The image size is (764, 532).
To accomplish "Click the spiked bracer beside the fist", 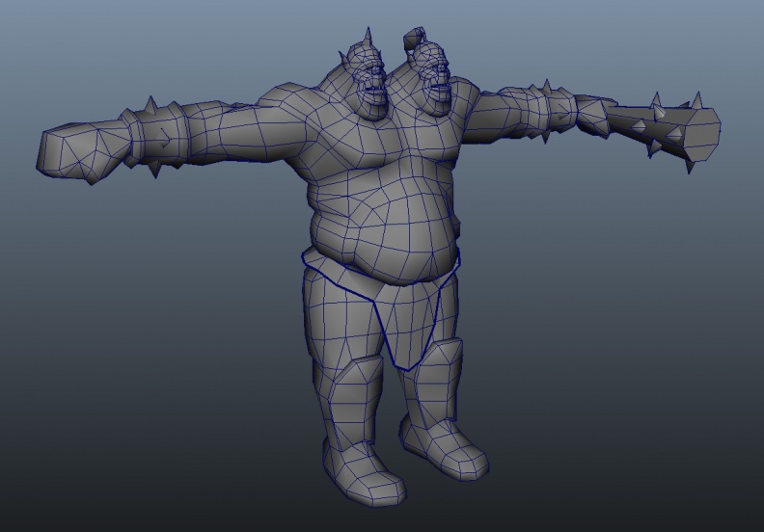I will [157, 136].
